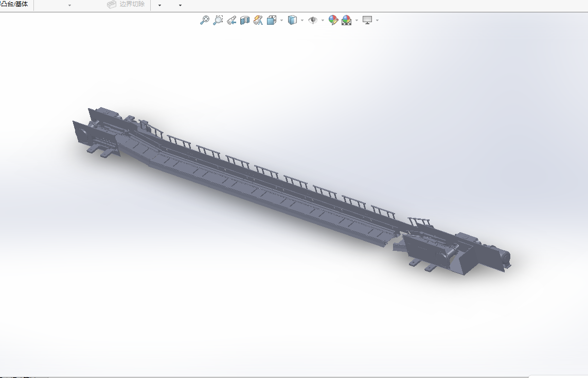Toggle Hide/Show Items eye icon
Image resolution: width=588 pixels, height=378 pixels.
click(x=312, y=20)
